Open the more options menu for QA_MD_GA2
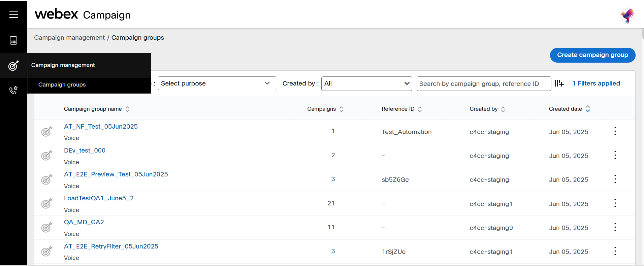 coord(615,227)
